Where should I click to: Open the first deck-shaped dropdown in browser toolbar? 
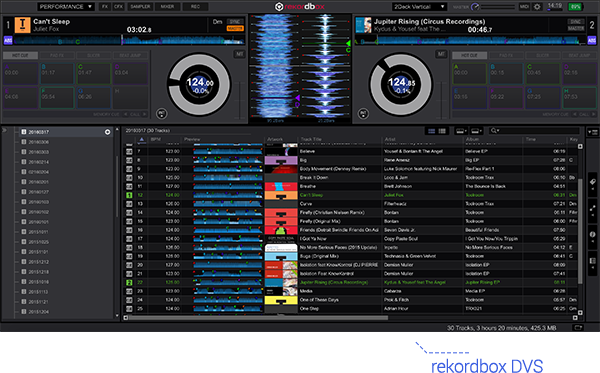click(x=460, y=131)
